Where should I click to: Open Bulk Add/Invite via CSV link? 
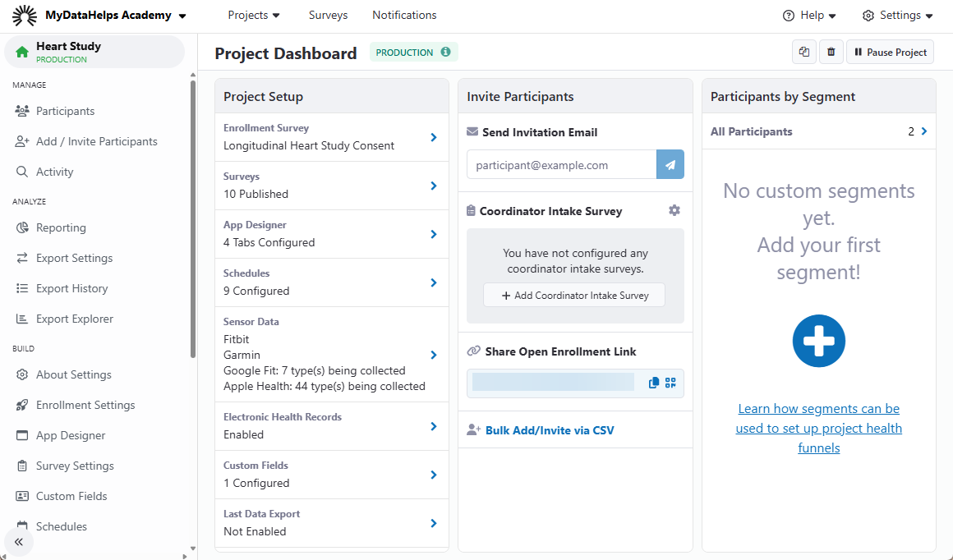(549, 430)
